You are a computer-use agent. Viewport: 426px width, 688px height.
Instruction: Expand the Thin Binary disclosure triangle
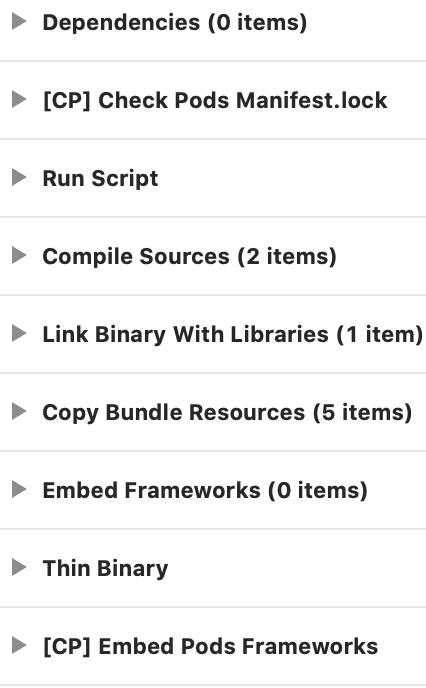19,567
